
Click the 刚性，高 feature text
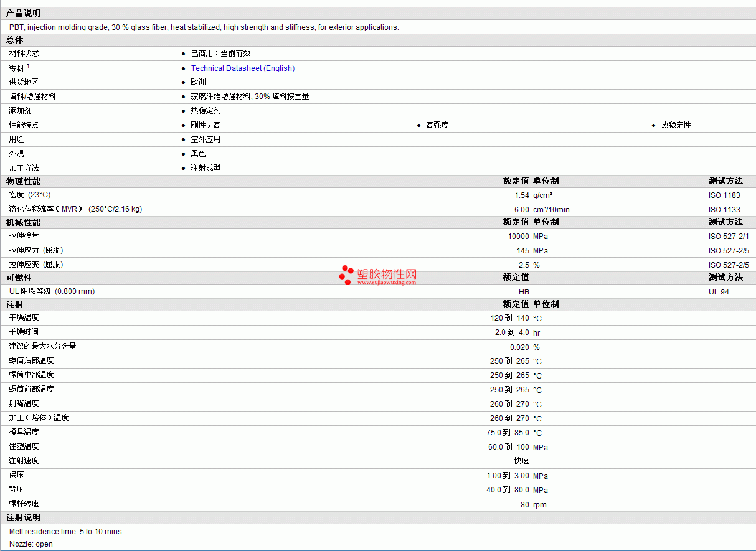pos(206,126)
